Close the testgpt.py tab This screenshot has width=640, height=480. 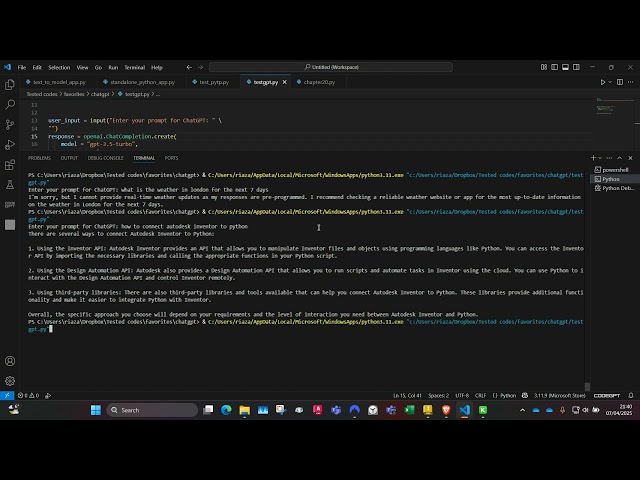(x=284, y=82)
